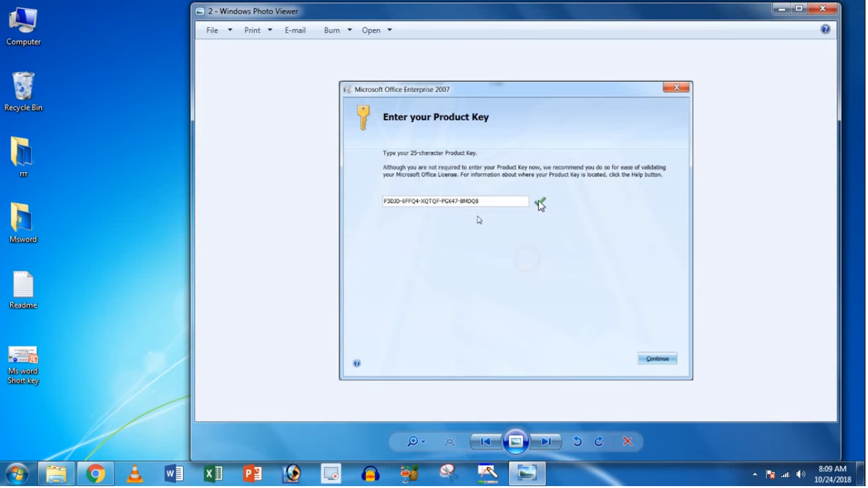The width and height of the screenshot is (868, 488).
Task: Go to the previous photo
Action: 485,442
